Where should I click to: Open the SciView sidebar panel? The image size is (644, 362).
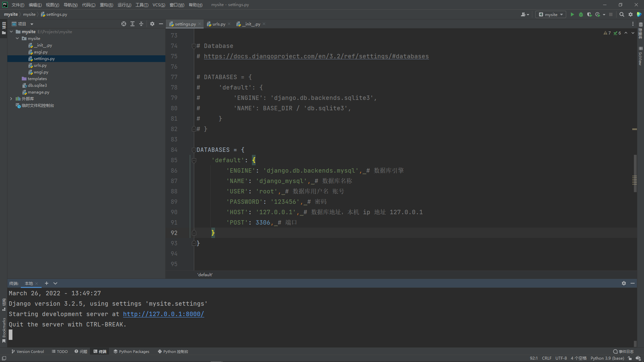coord(640,56)
